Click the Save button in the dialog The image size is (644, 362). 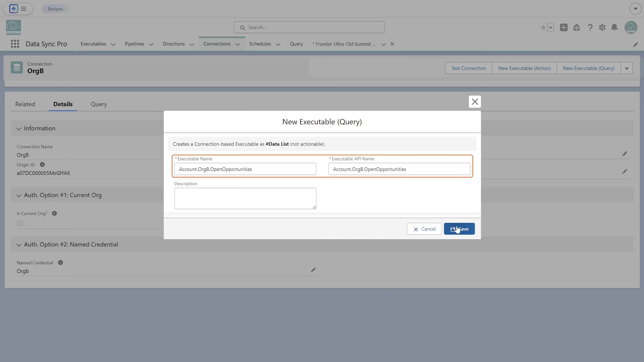pyautogui.click(x=459, y=229)
